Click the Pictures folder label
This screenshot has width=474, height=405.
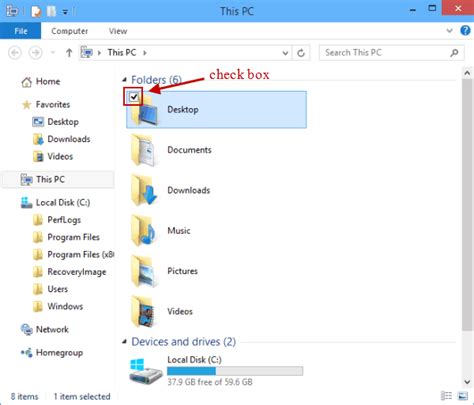[x=182, y=271]
